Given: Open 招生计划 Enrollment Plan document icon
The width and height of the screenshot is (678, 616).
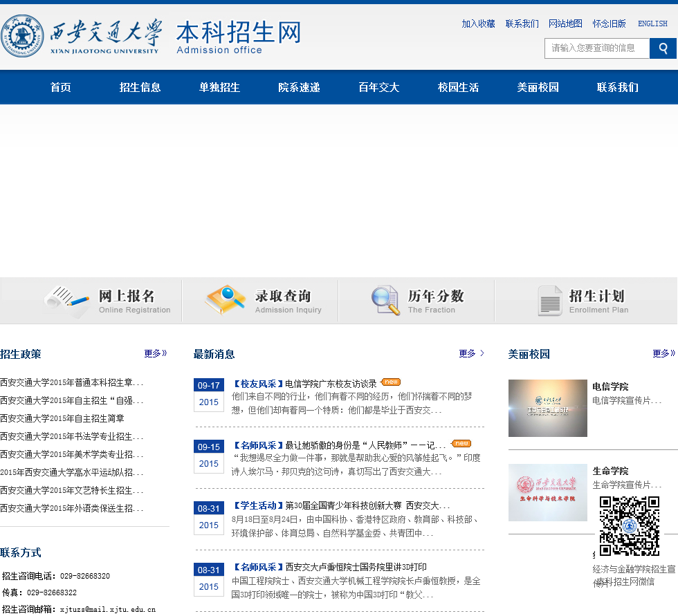Looking at the screenshot, I should click(x=550, y=301).
